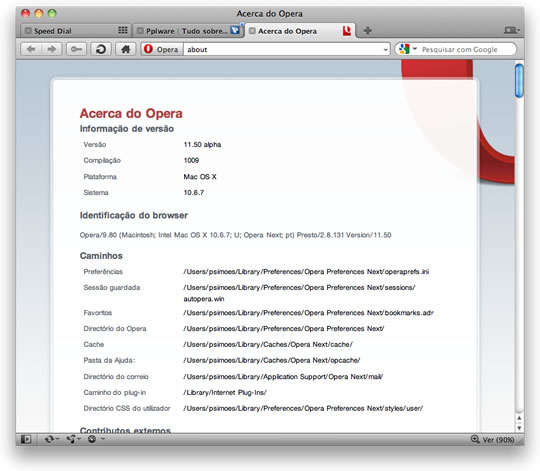Click the scrollbar down arrow
Viewport: 540px width, 471px height.
[519, 427]
